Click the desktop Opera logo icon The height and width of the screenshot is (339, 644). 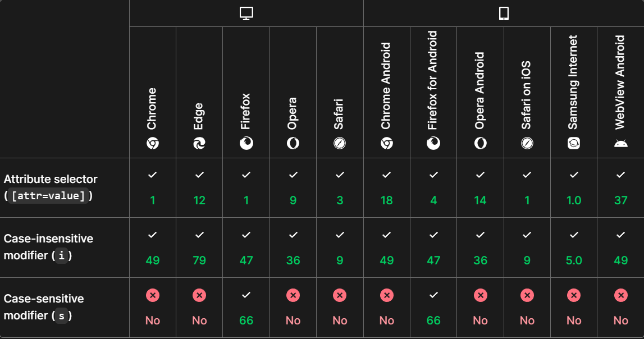coord(293,144)
